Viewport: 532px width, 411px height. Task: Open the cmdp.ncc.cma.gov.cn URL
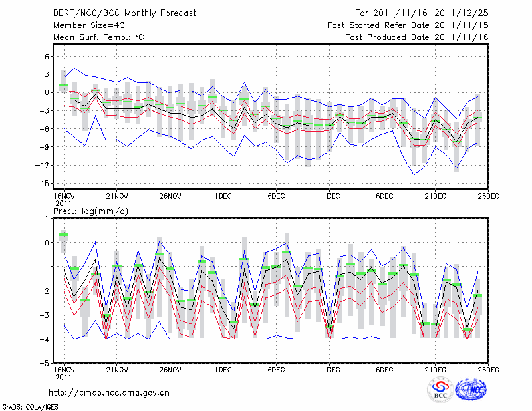tap(109, 392)
